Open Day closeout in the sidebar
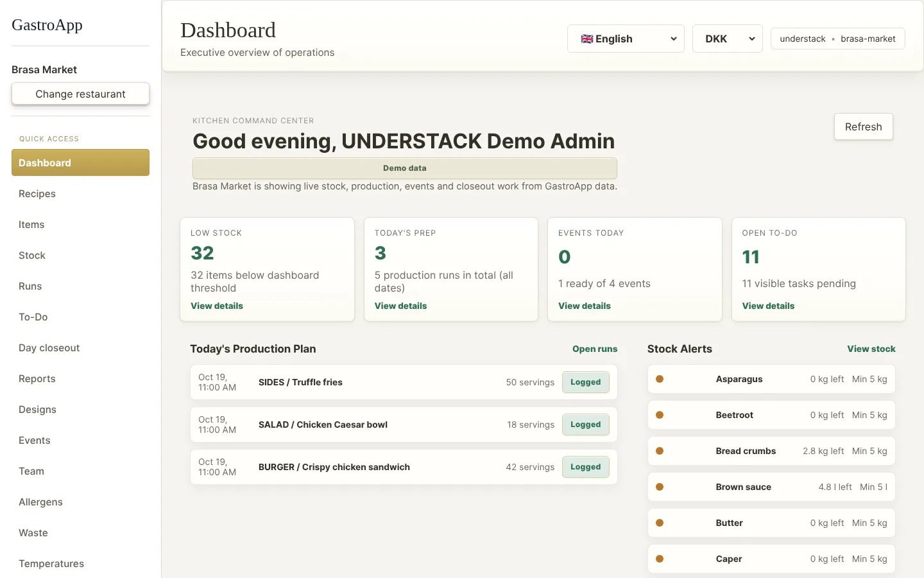The image size is (924, 578). pos(80,347)
